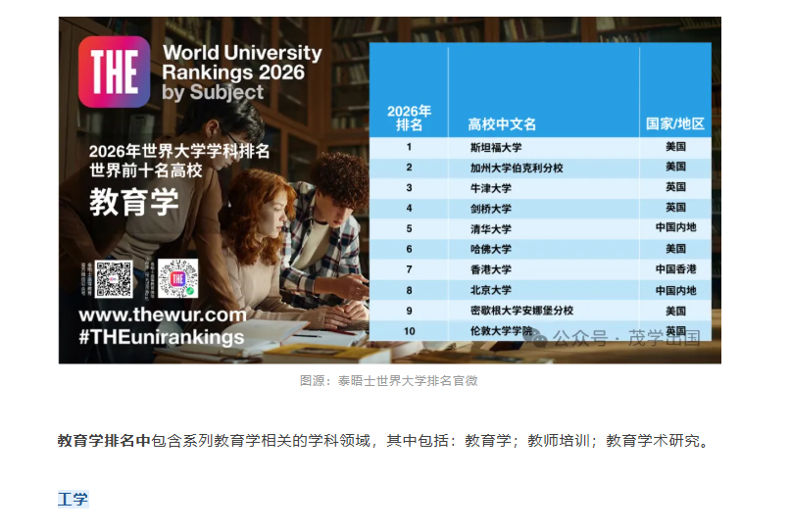This screenshot has width=790, height=532.
Task: Click the highlighted 工学 section heading
Action: 73,500
